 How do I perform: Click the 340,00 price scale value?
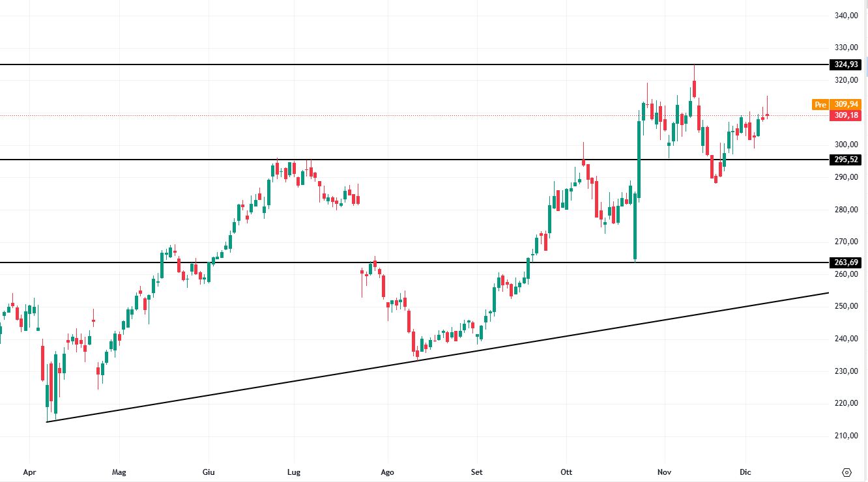coord(846,16)
